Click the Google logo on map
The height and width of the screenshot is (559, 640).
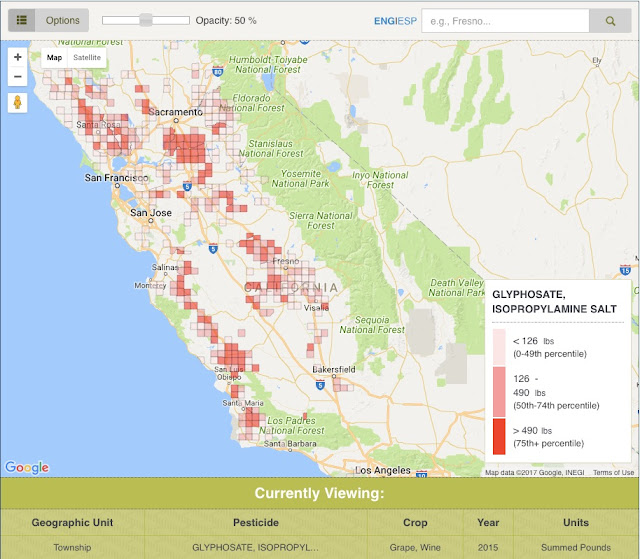[x=27, y=468]
